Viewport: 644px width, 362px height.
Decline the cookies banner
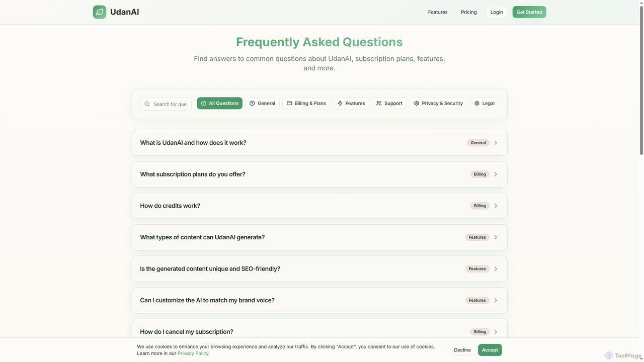(x=462, y=350)
